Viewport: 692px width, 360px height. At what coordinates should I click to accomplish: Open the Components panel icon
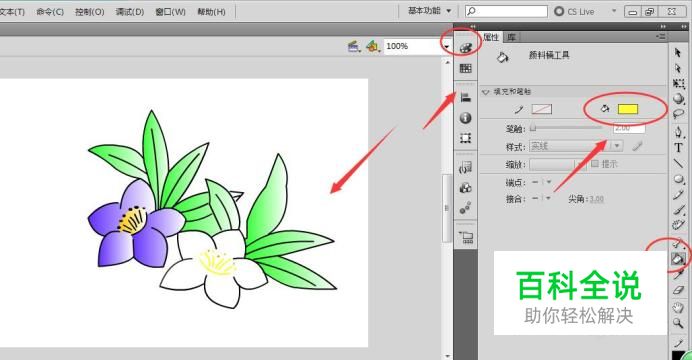465,188
